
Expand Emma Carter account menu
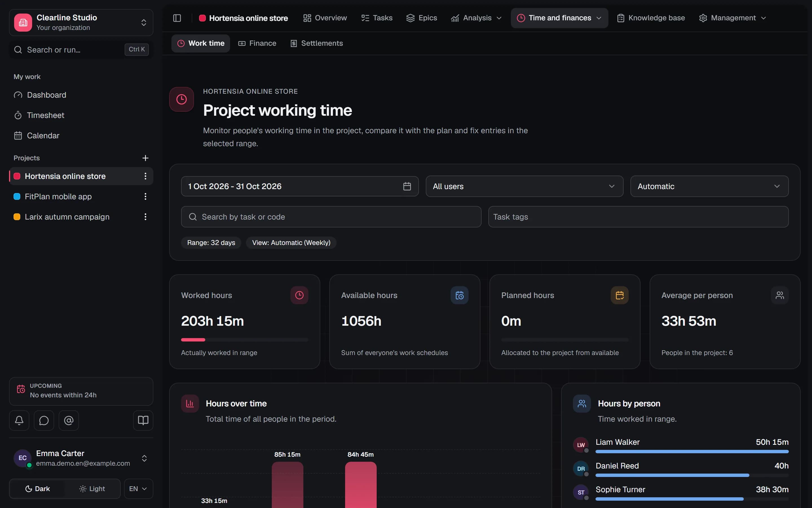[x=144, y=458]
